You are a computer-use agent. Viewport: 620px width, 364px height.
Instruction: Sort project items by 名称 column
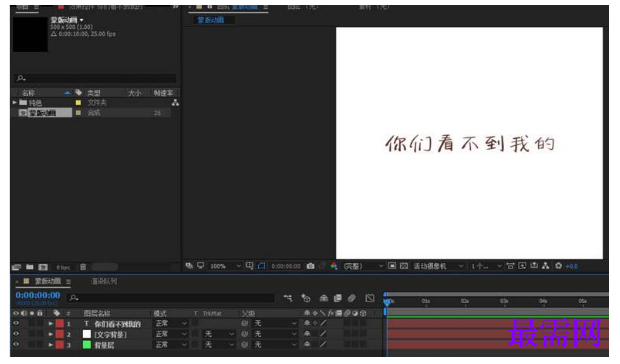coord(28,92)
